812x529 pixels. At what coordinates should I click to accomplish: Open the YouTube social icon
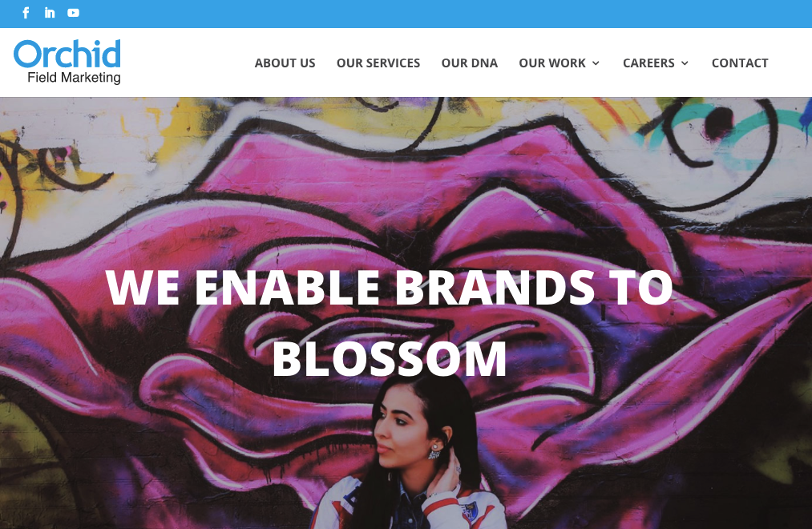(74, 13)
